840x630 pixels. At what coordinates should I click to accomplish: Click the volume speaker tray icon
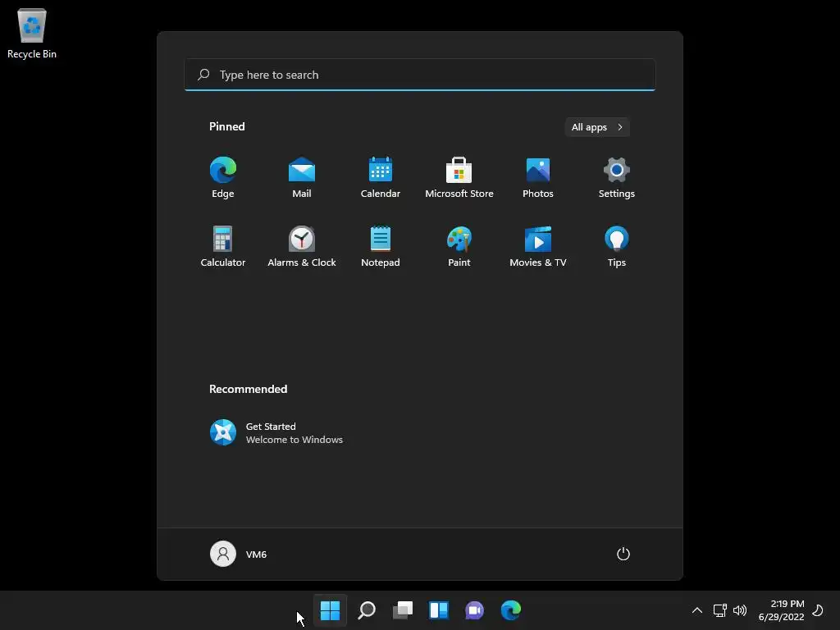[740, 610]
